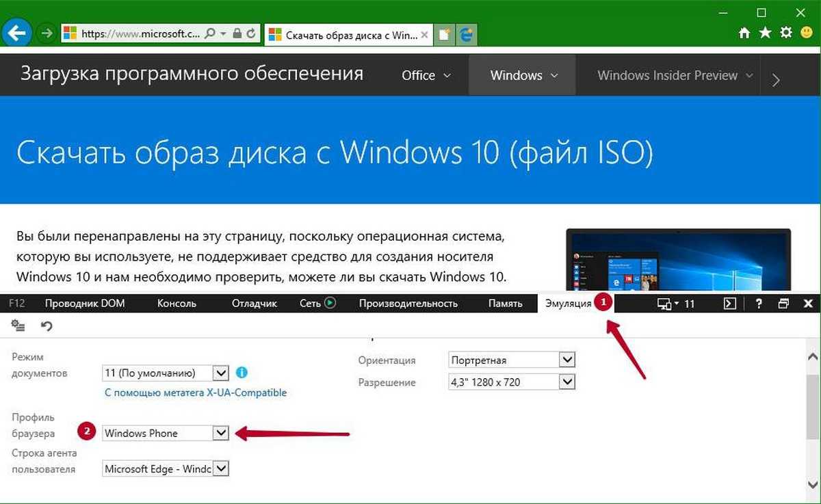
Task: Reset emulation settings with undo arrow icon
Action: pos(47,326)
